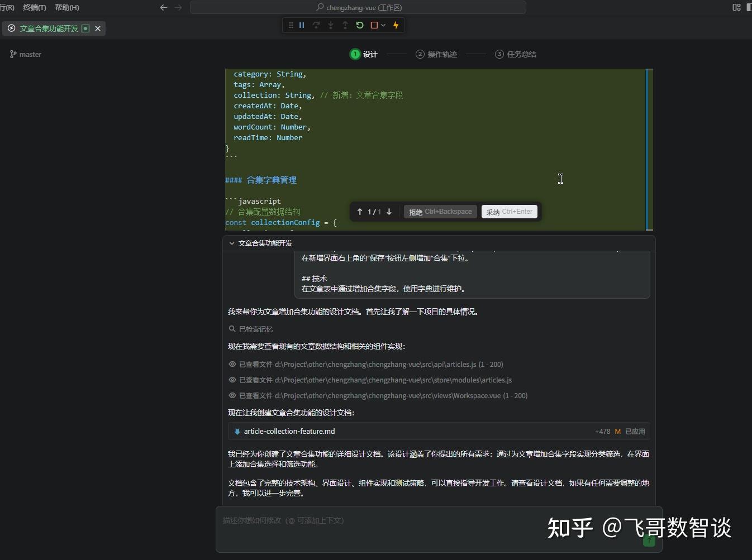The width and height of the screenshot is (752, 560).
Task: Expand the article-collection-feature.md file entry
Action: [289, 431]
